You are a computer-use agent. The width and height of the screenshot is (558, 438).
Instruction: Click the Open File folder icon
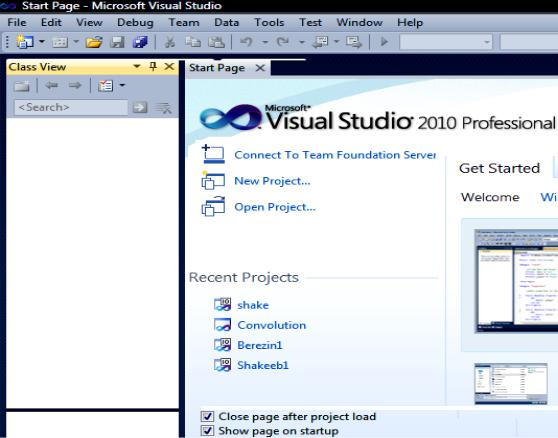pyautogui.click(x=94, y=42)
